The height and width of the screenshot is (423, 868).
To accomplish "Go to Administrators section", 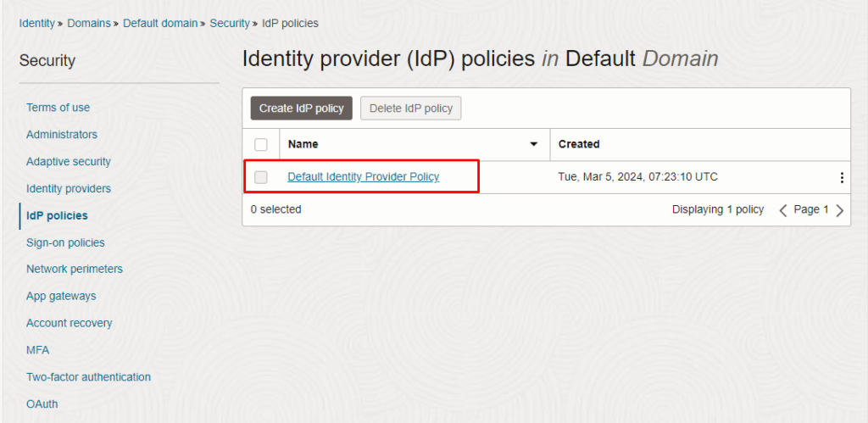I will [62, 135].
